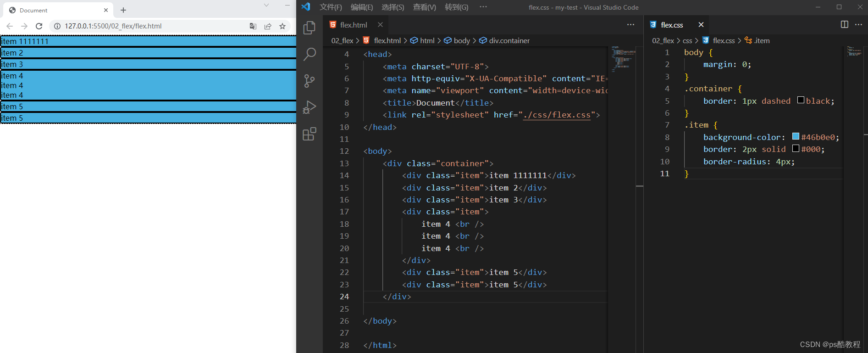868x353 pixels.
Task: Follow the ./css/flex.css link in code
Action: (557, 115)
